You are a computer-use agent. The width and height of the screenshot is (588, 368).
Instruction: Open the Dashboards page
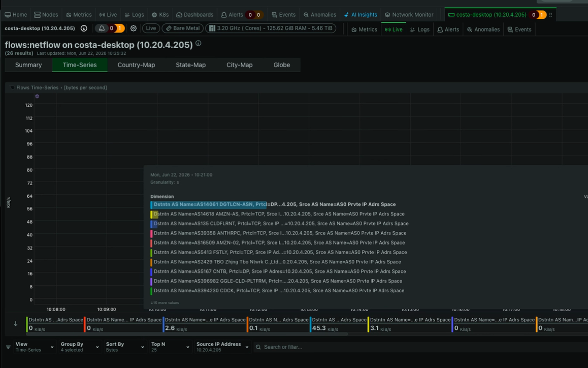(194, 15)
